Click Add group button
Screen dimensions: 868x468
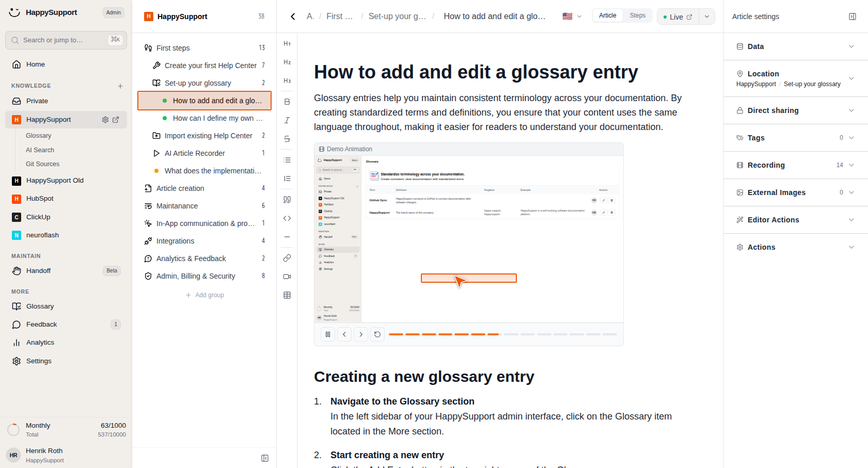(x=204, y=295)
